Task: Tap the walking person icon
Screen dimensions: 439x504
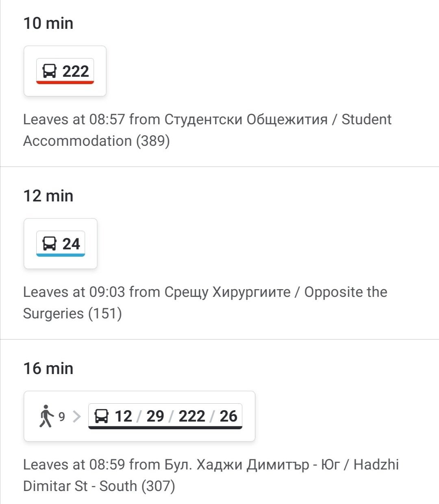Action: point(46,416)
